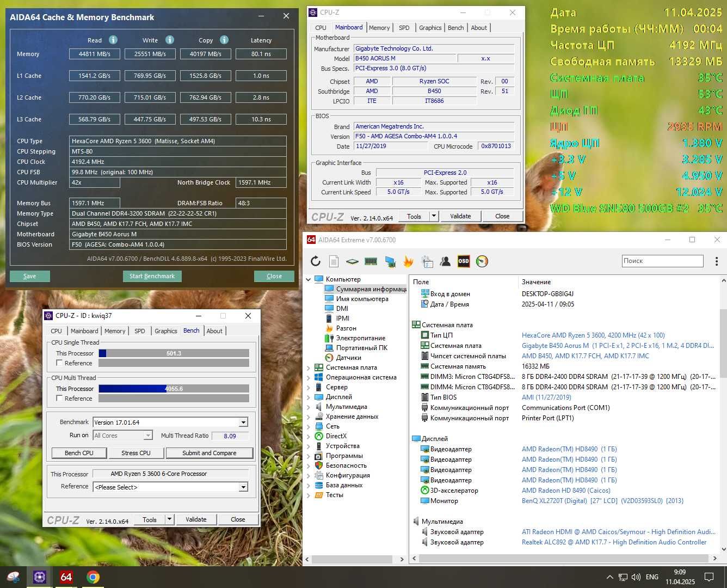Click Save in AIDA64 benchmark window

coord(29,276)
